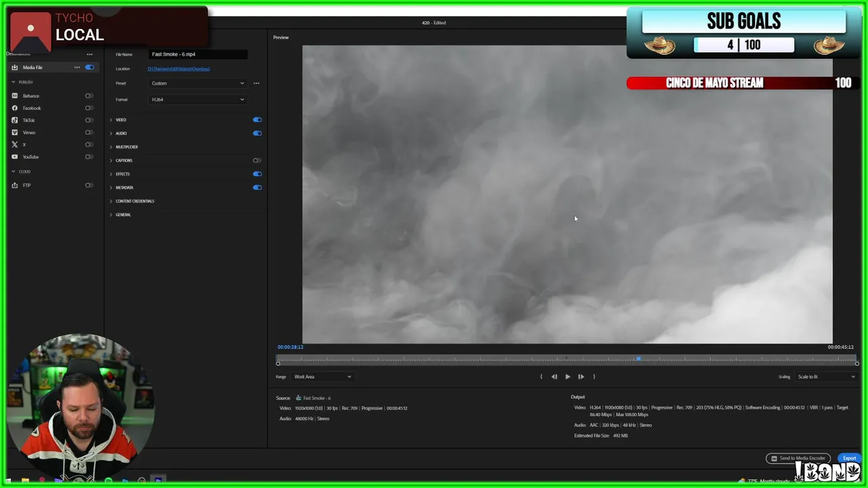The image size is (868, 488).
Task: Enable the X publish toggle
Action: [x=89, y=144]
